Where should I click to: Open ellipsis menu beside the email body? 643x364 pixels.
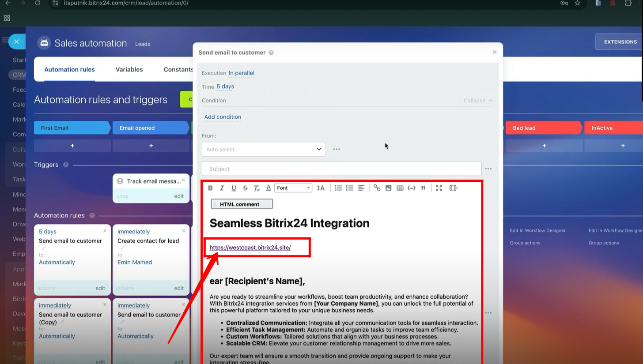[488, 313]
